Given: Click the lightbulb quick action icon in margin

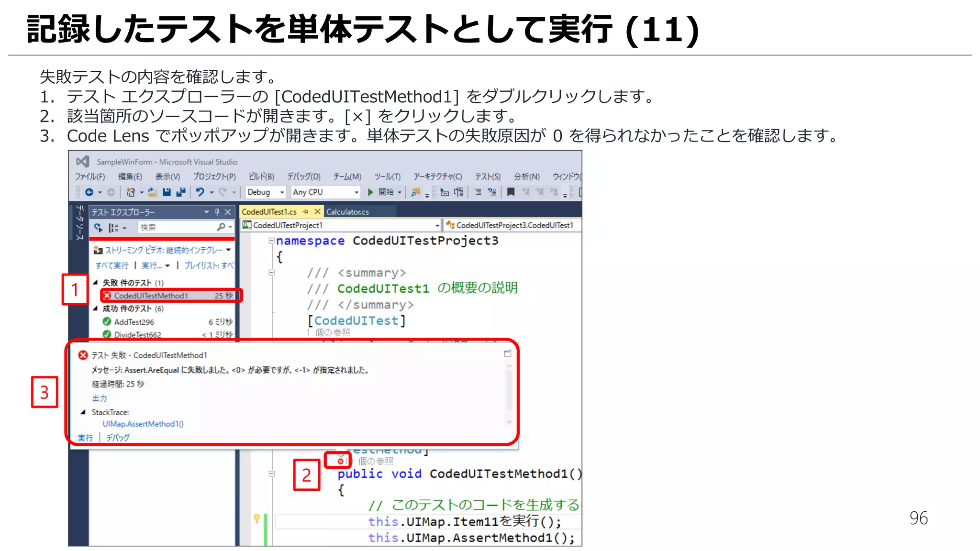Looking at the screenshot, I should (x=257, y=518).
